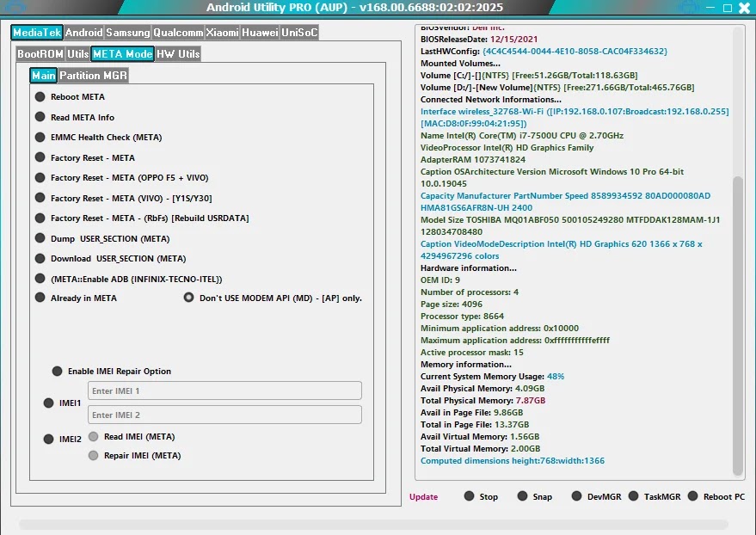Open TaskMGR task manager
The height and width of the screenshot is (535, 756).
coord(655,496)
